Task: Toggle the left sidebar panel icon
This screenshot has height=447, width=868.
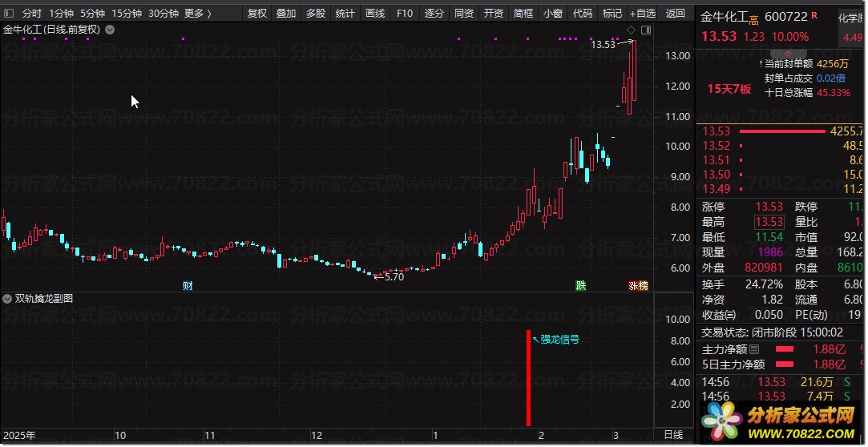Action: pyautogui.click(x=8, y=13)
